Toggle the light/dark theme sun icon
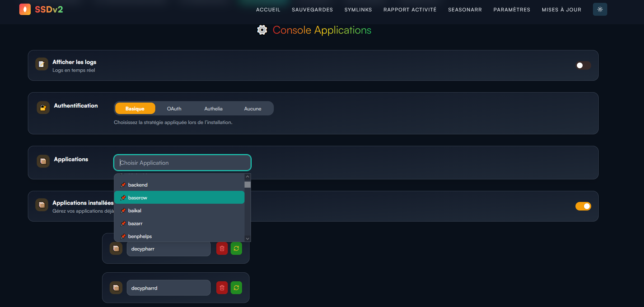Screen dimensions: 644x307 (600, 9)
